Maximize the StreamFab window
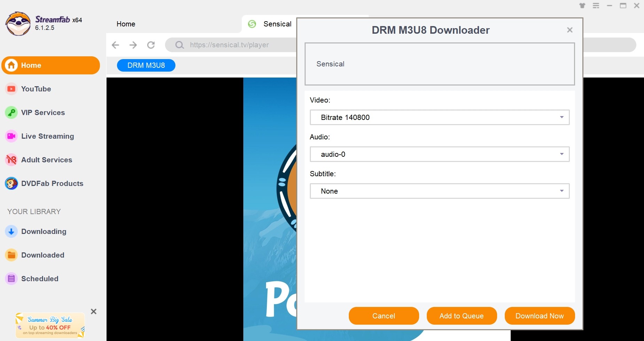This screenshot has width=644, height=341. 623,6
